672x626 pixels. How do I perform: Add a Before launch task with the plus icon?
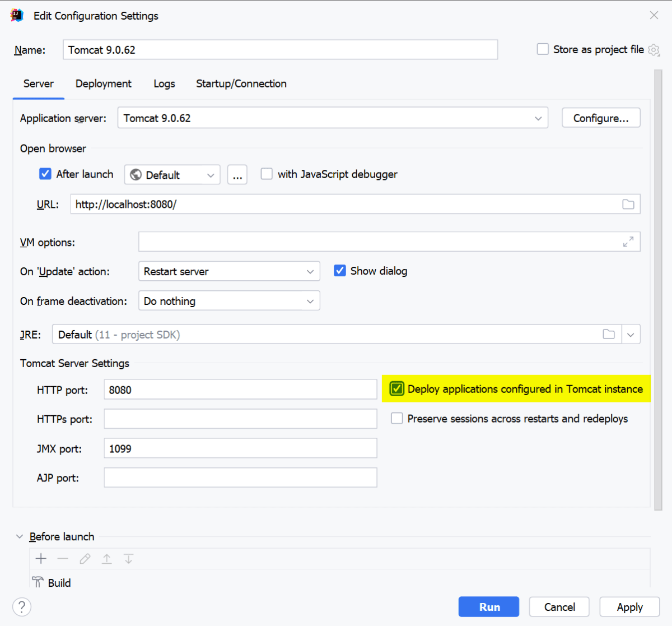41,559
